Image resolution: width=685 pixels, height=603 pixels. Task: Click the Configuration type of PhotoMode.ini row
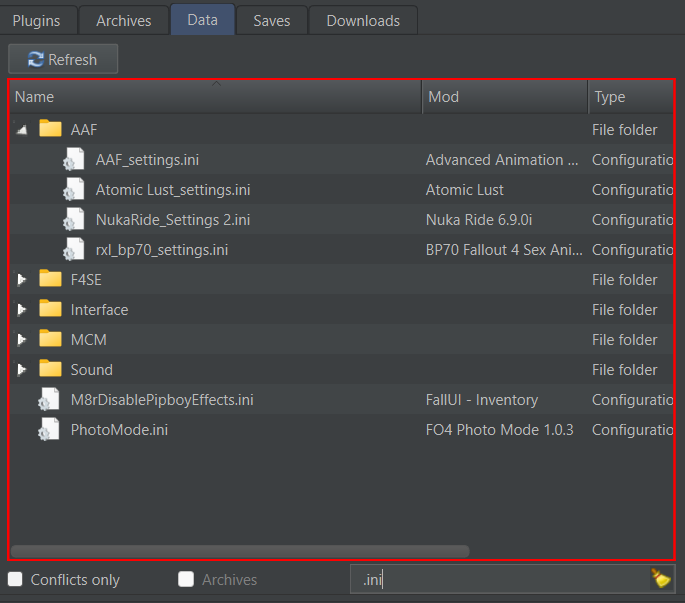coord(633,430)
